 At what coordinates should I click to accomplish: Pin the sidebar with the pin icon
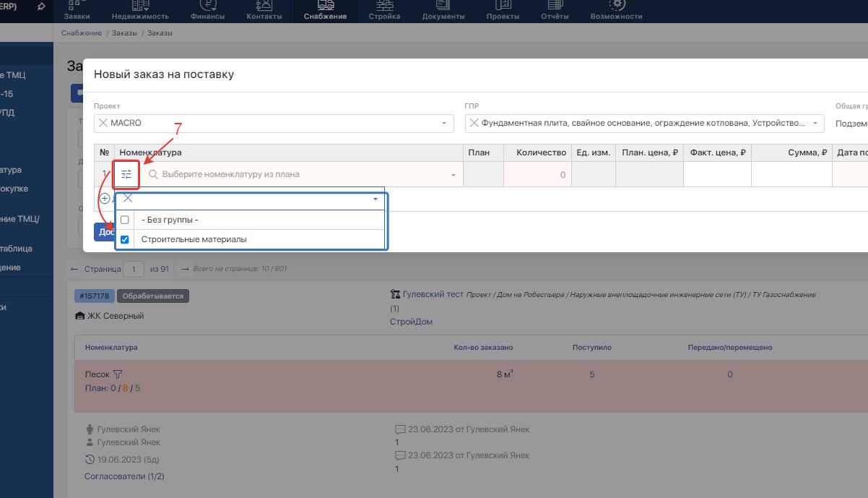[41, 6]
